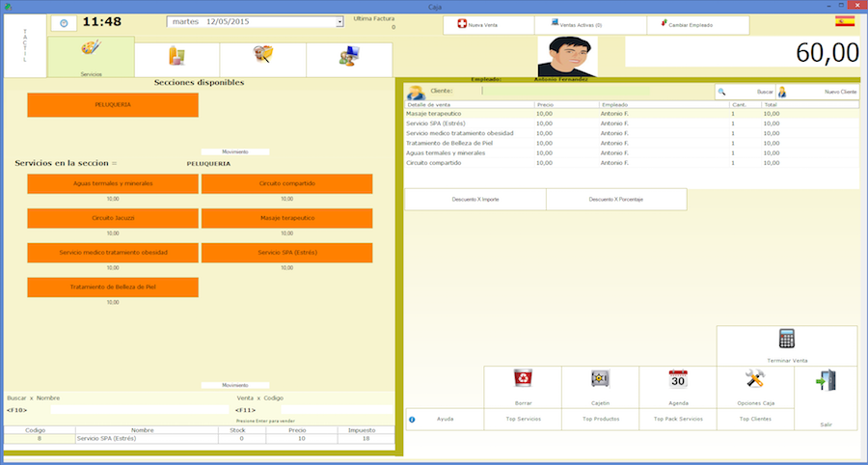Select the products tab with bottles icon
The width and height of the screenshot is (868, 465).
176,57
